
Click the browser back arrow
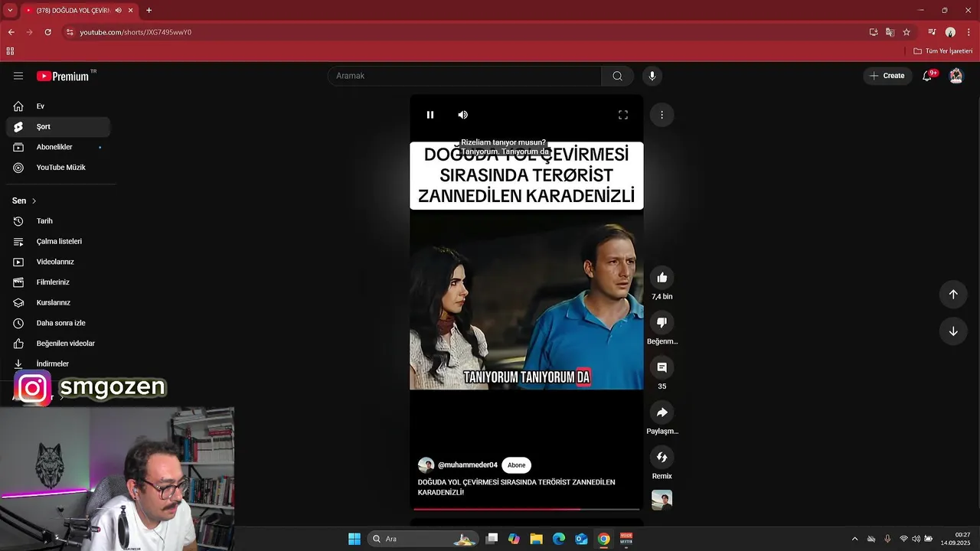[11, 32]
